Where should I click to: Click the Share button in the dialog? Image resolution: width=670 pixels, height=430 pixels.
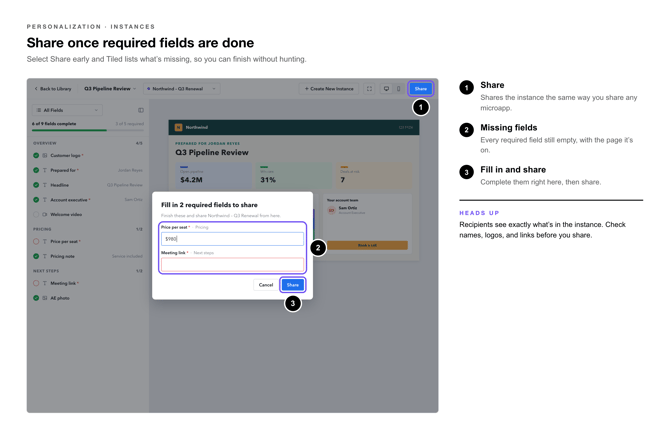(x=293, y=285)
